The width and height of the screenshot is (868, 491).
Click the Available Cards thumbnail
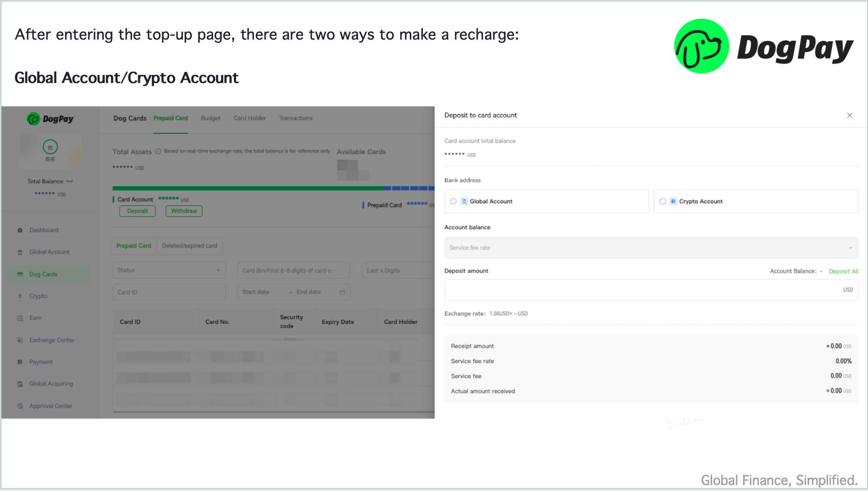click(352, 170)
